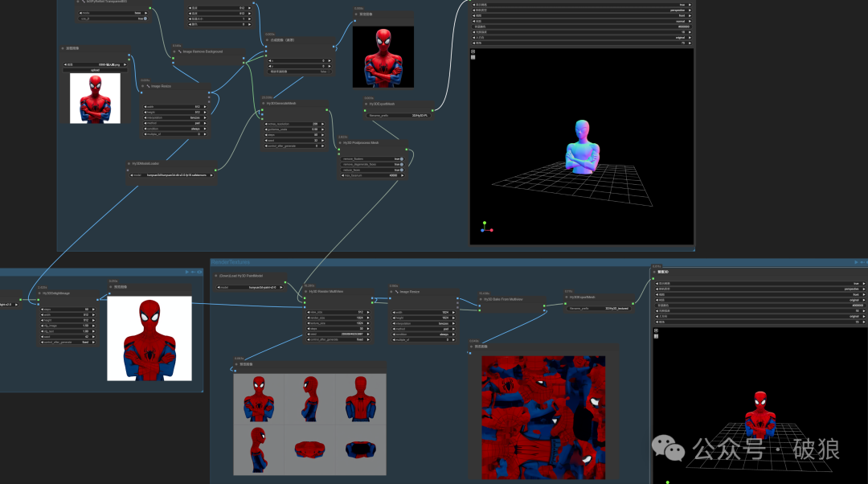Open image file dropdown in the load image node
The width and height of the screenshot is (868, 484).
[95, 65]
